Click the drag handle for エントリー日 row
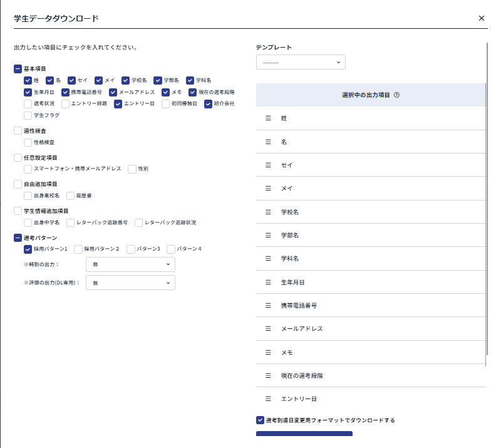Image resolution: width=496 pixels, height=448 pixels. pyautogui.click(x=268, y=399)
